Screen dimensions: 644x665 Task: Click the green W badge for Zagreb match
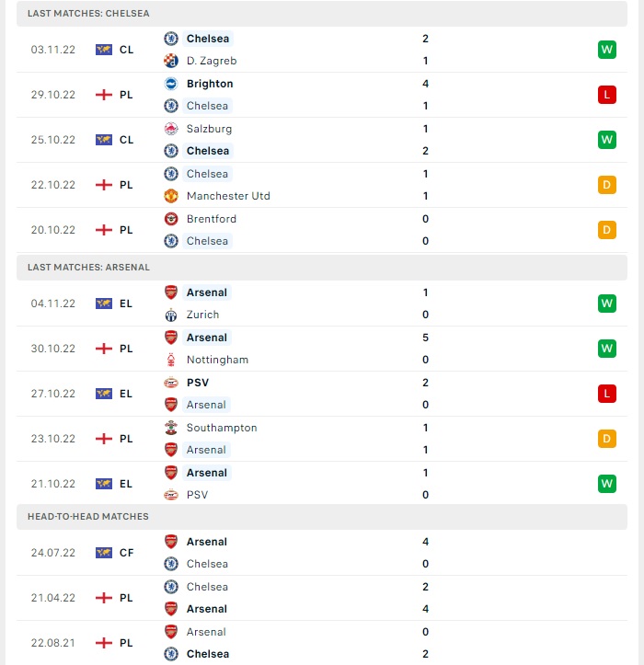pos(606,50)
